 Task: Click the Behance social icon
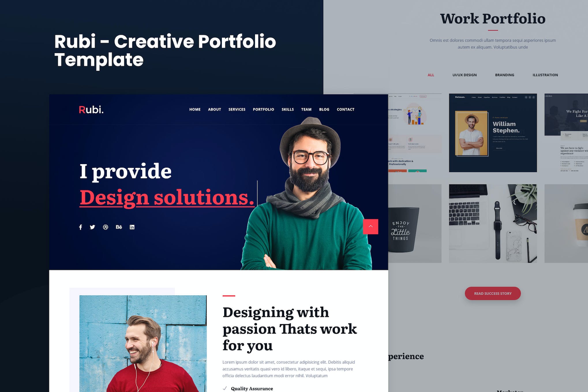tap(119, 227)
